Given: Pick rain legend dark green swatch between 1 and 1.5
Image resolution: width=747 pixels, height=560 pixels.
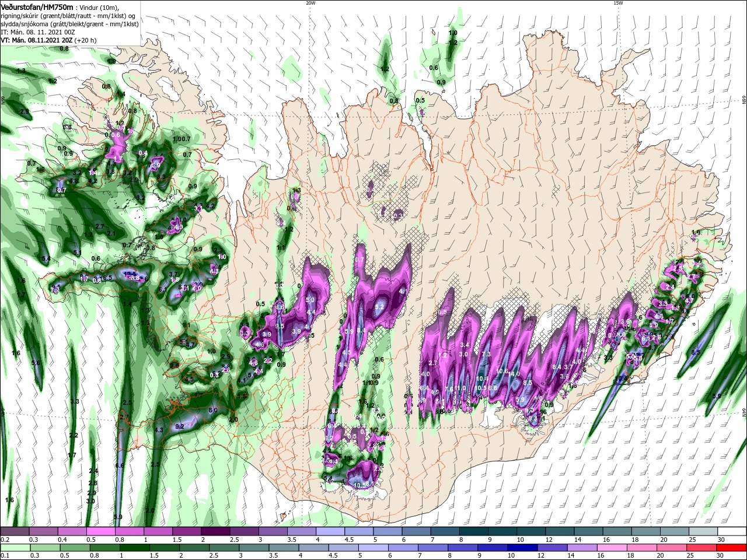Looking at the screenshot, I should 134,548.
